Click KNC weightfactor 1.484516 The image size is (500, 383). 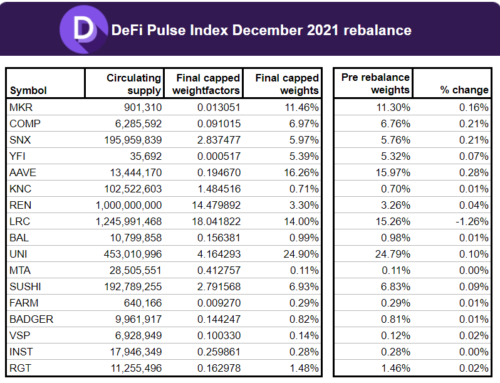pos(219,189)
